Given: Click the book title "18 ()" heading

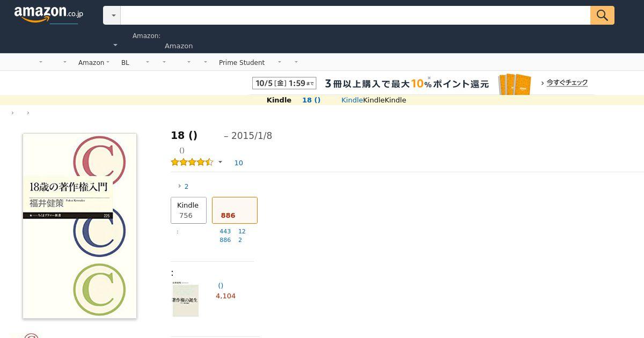Looking at the screenshot, I should (x=184, y=136).
